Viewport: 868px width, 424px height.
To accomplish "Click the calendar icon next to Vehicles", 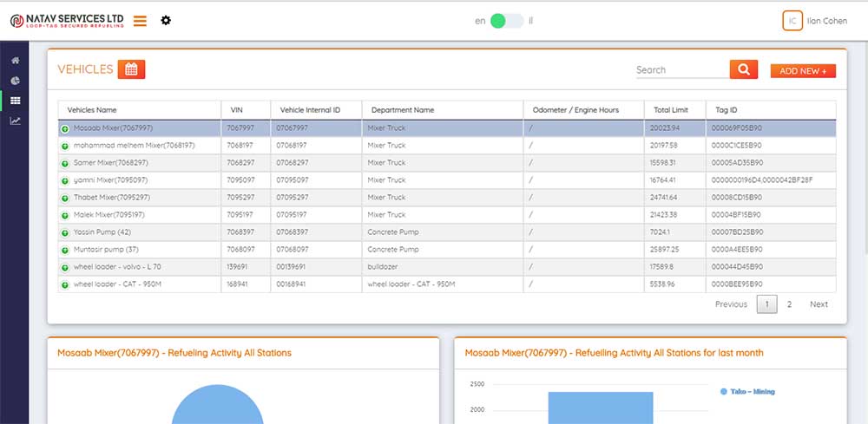I will coord(131,69).
